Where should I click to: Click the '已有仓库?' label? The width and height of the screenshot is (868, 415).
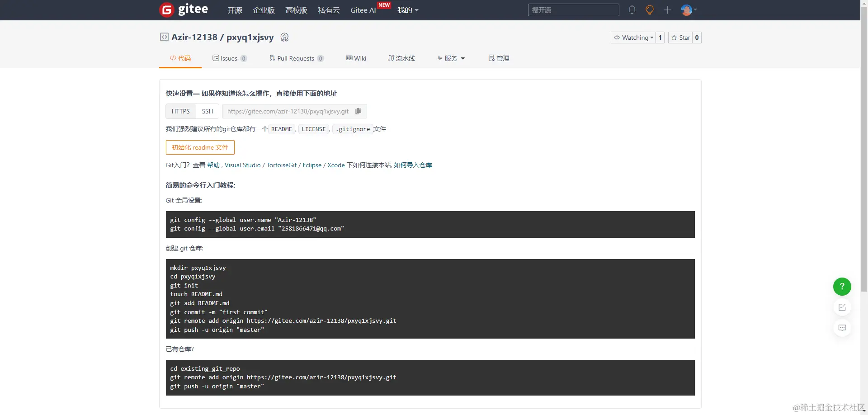coord(179,349)
